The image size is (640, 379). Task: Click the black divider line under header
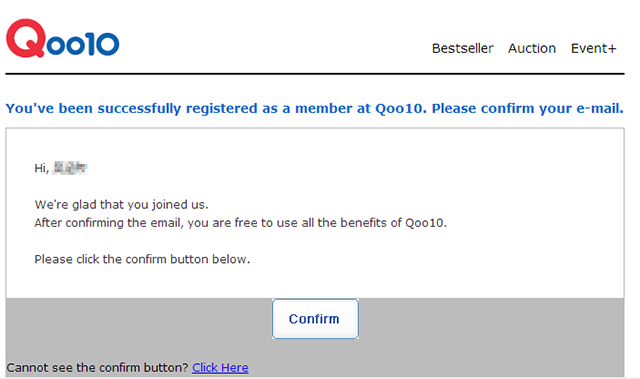pos(315,74)
